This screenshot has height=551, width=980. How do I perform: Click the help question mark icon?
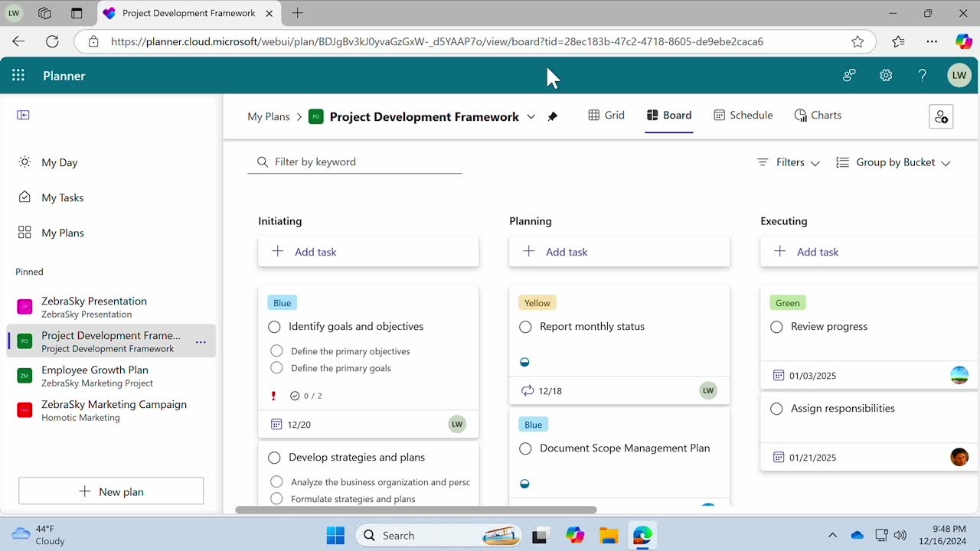(x=922, y=75)
